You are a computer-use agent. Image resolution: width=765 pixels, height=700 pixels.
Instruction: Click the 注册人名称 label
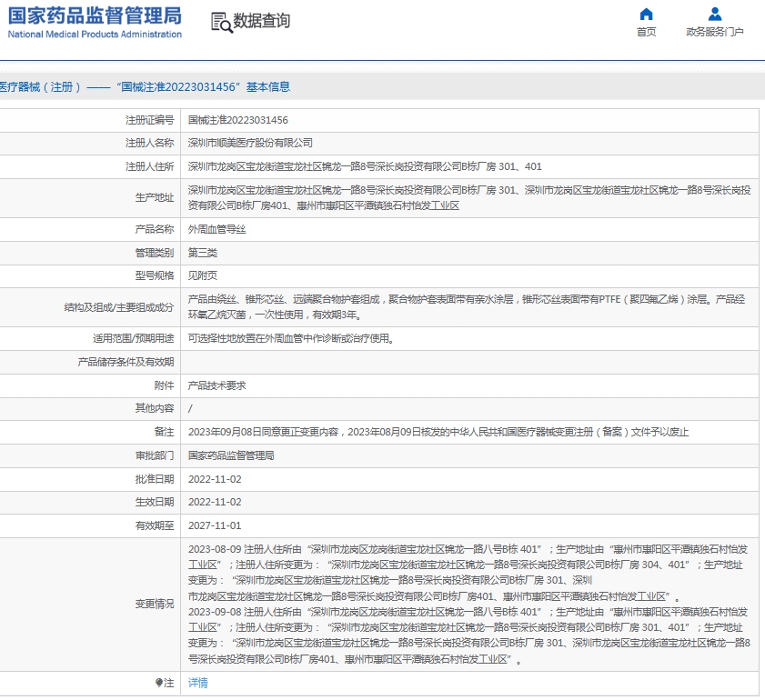click(149, 143)
